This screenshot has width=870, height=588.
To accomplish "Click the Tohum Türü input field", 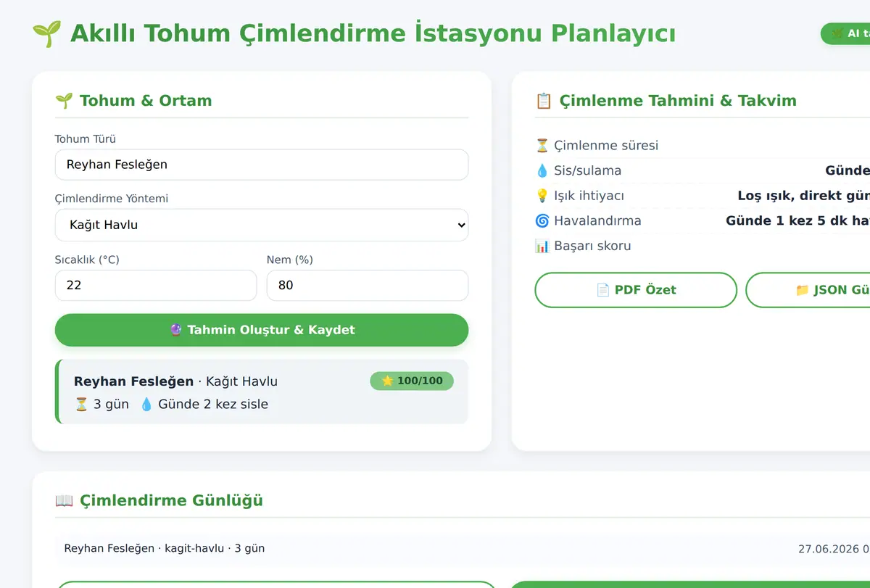I will coord(262,165).
